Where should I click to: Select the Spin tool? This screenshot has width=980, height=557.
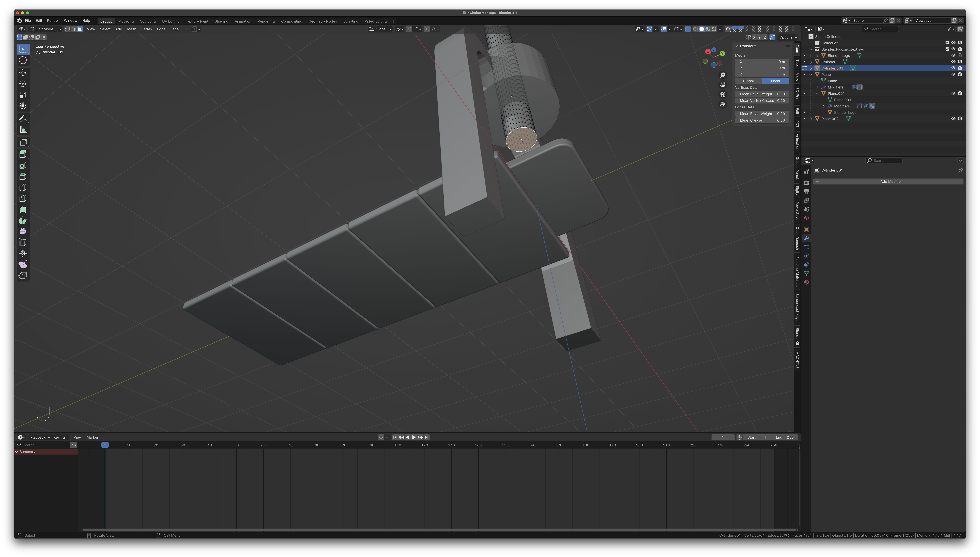click(x=23, y=221)
